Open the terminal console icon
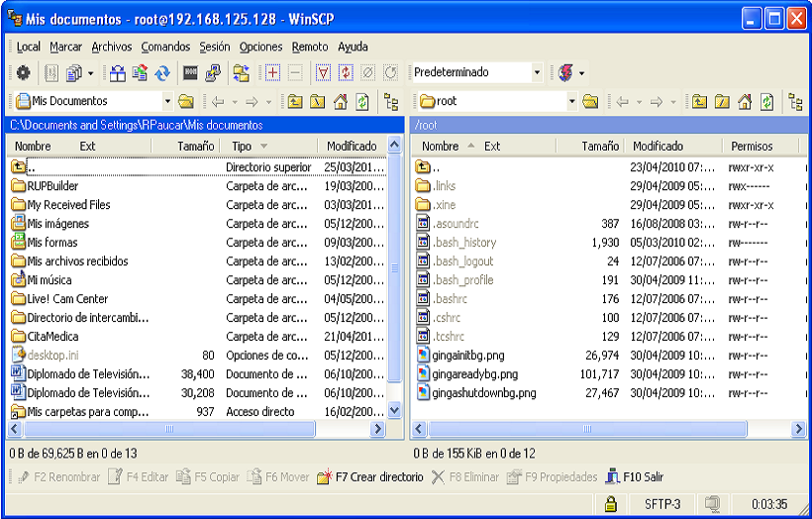 coord(190,73)
